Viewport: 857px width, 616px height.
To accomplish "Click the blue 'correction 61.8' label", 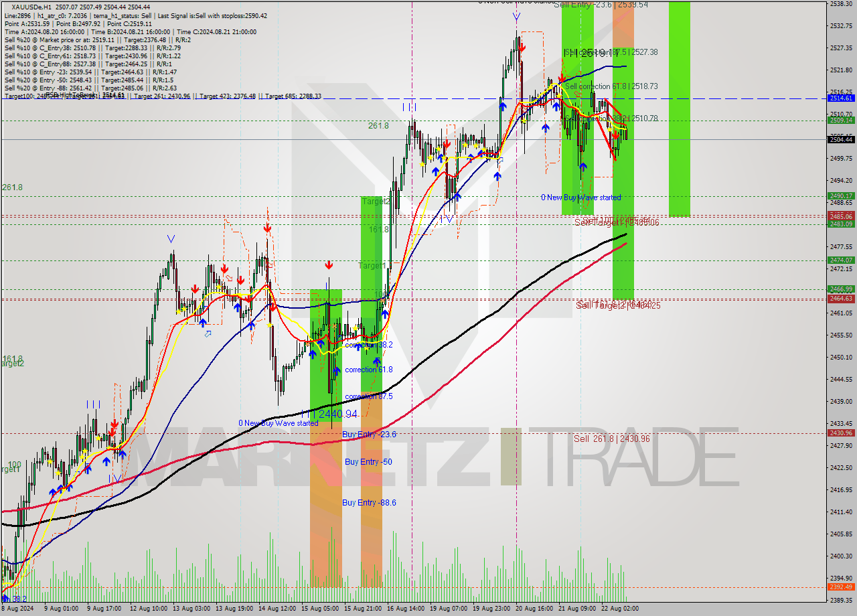I will point(369,370).
